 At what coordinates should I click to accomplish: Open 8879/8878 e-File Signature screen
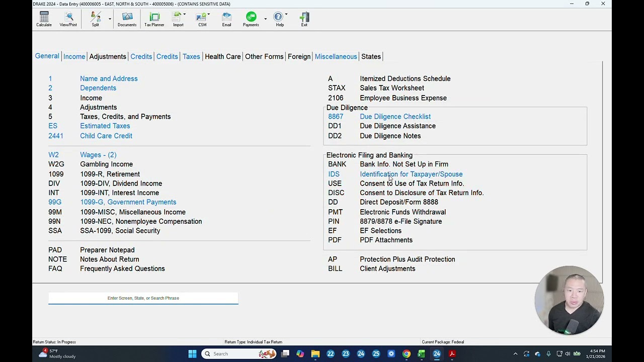point(400,221)
